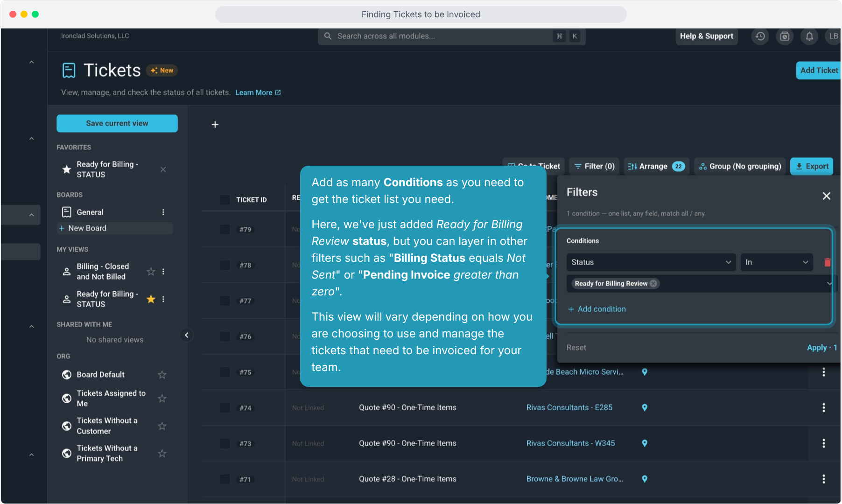This screenshot has width=842, height=504.
Task: Click location pin for Rivas Consultants - E285
Action: click(645, 408)
